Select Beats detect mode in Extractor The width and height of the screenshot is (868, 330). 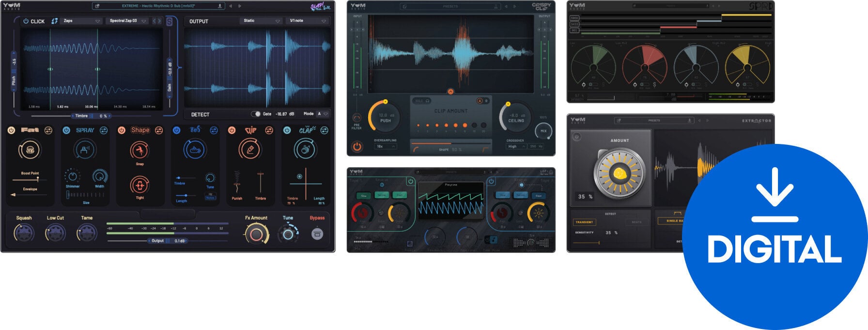coord(636,222)
